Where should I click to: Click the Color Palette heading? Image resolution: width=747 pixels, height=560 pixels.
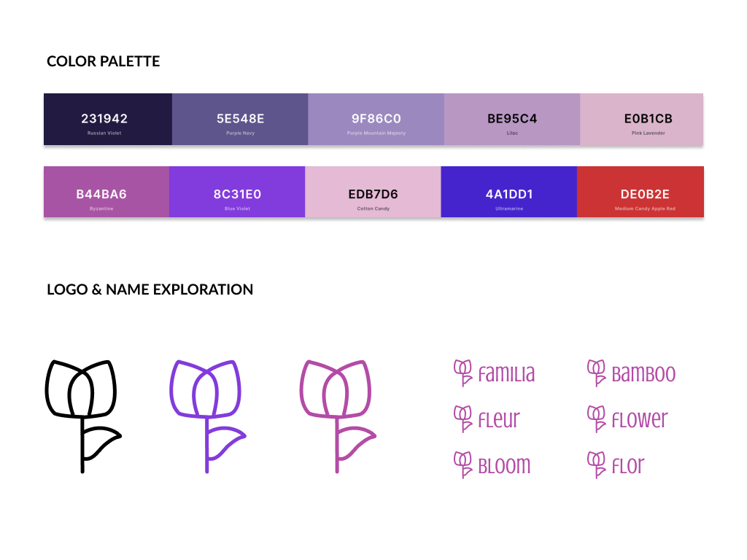[x=104, y=61]
